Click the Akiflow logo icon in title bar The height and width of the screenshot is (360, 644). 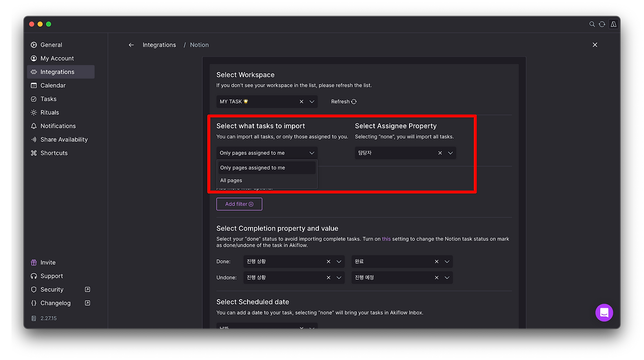613,24
